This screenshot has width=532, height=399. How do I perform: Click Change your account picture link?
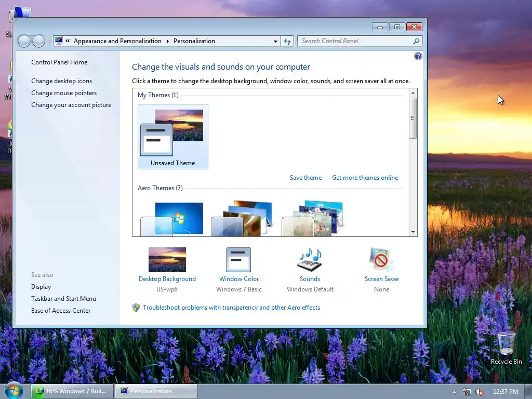(71, 105)
